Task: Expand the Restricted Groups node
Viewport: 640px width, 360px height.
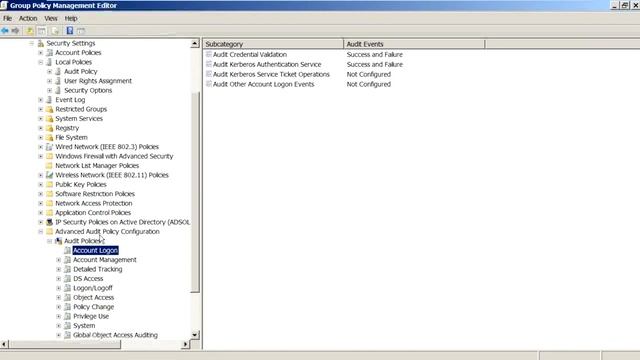Action: (x=40, y=109)
